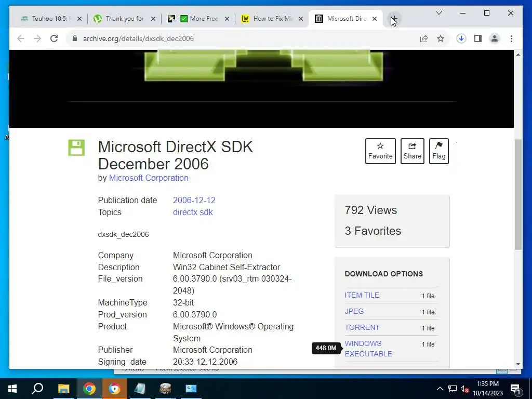532x399 pixels.
Task: Click the Win32 Cabinet Self-Extractor text
Action: [x=227, y=267]
